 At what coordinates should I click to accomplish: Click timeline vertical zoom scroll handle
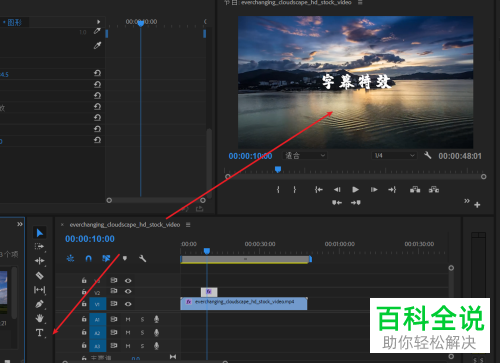coord(451,268)
